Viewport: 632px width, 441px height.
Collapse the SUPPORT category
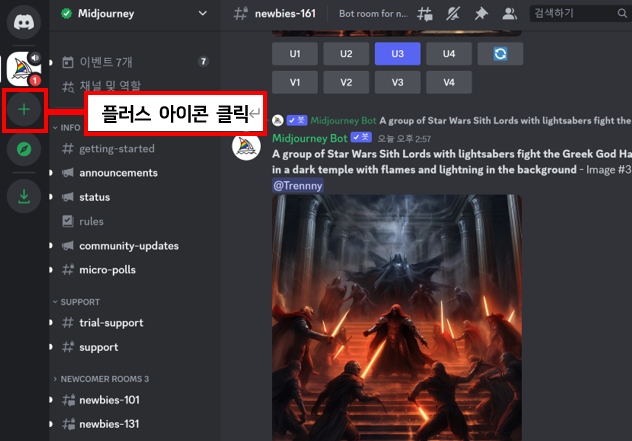click(76, 302)
